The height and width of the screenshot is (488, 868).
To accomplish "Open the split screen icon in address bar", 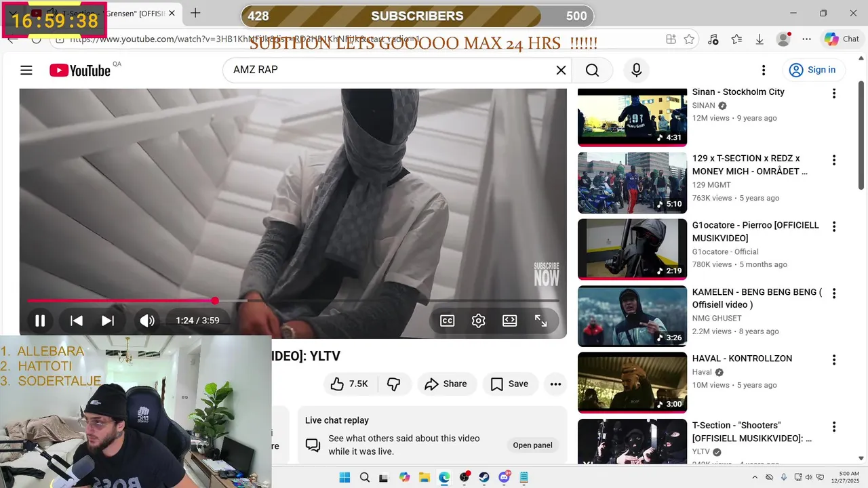I will coord(671,39).
